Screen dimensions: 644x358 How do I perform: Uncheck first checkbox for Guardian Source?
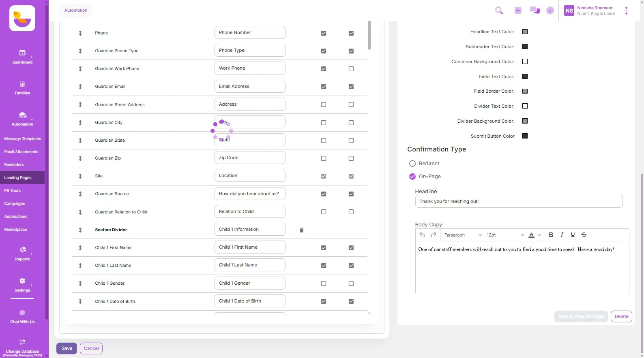(x=324, y=194)
